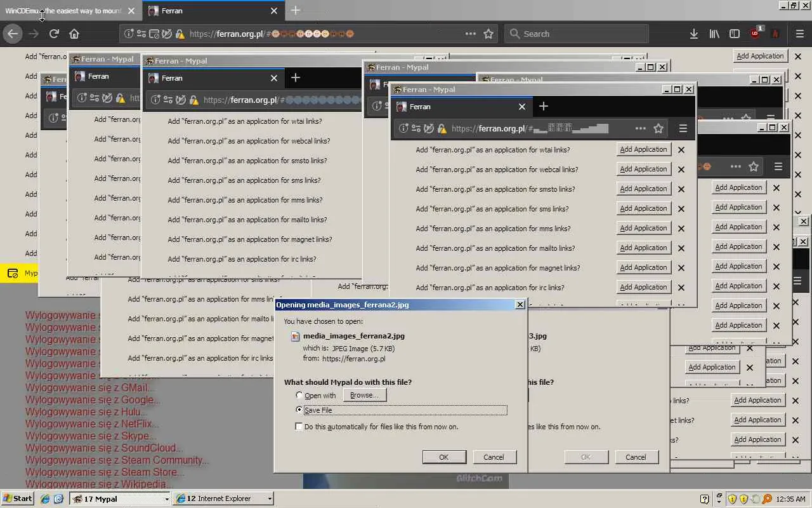Image resolution: width=812 pixels, height=508 pixels.
Task: Click Browse... in the download dialog
Action: pos(364,395)
